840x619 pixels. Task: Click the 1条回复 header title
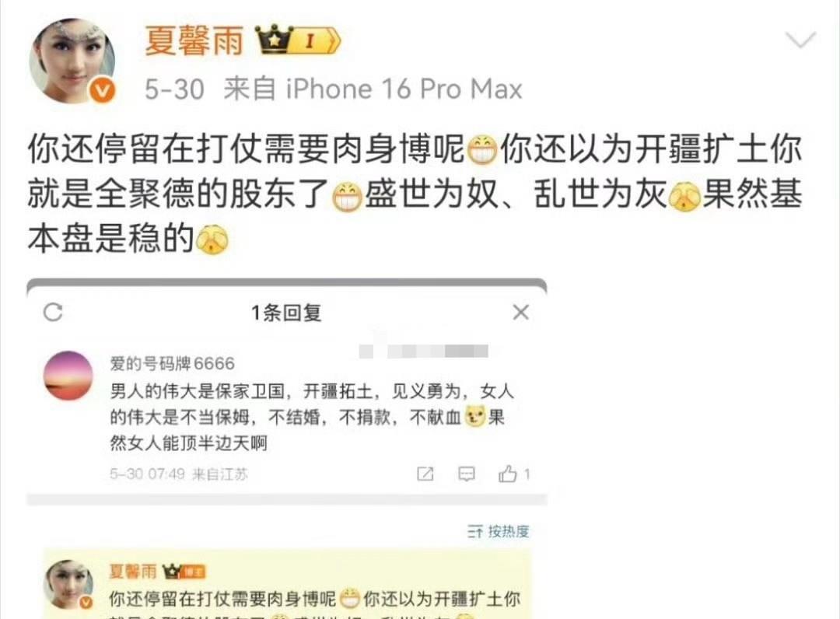(x=286, y=313)
